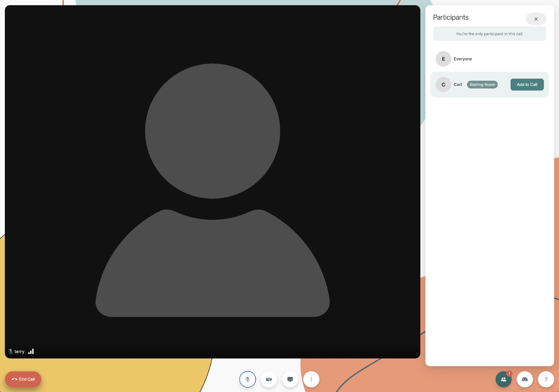This screenshot has width=559, height=392.
Task: Click the name "Carl" in the list
Action: point(457,84)
